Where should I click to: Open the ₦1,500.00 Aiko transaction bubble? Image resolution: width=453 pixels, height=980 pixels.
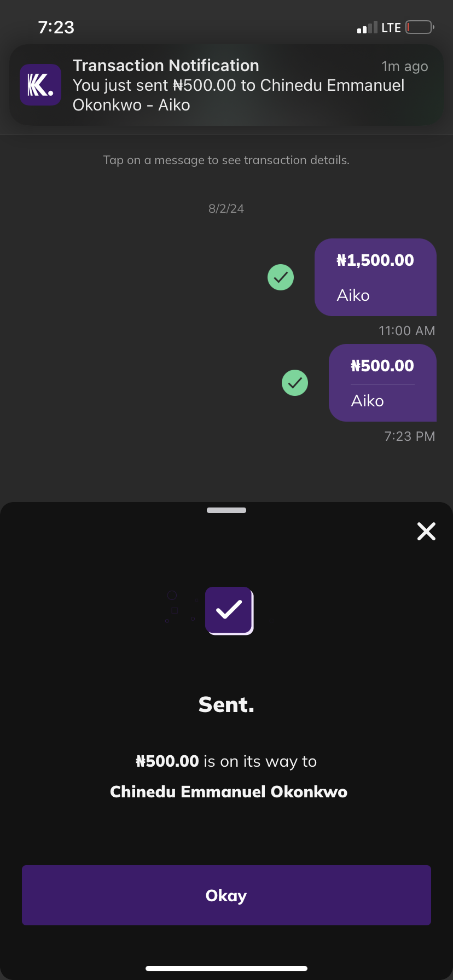[x=375, y=277]
